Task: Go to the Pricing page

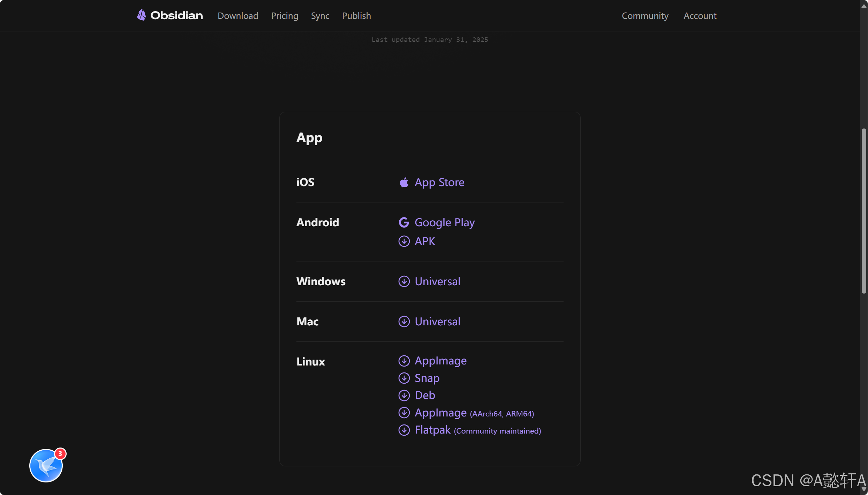Action: [x=285, y=16]
